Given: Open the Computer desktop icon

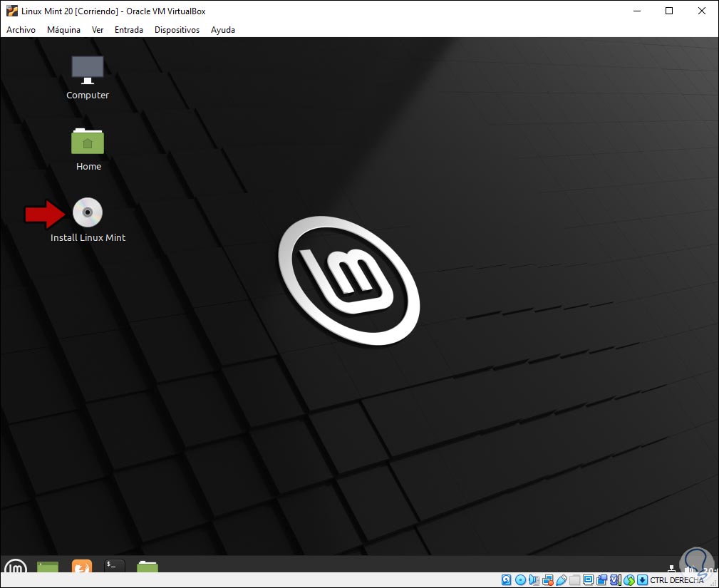Looking at the screenshot, I should 88,70.
